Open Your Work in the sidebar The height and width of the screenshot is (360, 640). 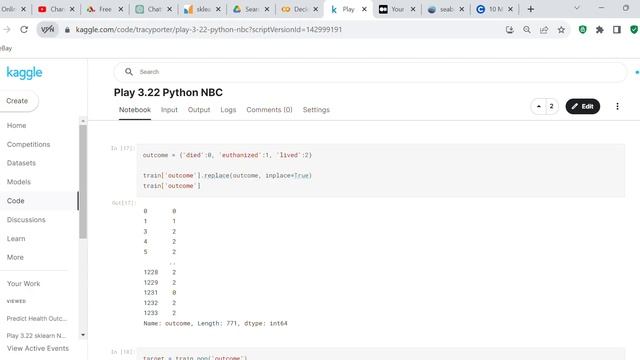coord(24,284)
